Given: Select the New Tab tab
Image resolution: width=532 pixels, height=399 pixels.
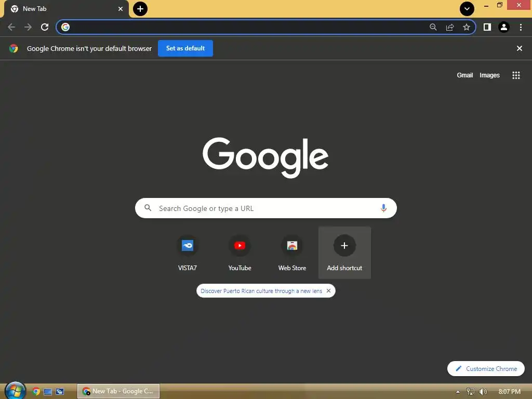Looking at the screenshot, I should coord(66,9).
